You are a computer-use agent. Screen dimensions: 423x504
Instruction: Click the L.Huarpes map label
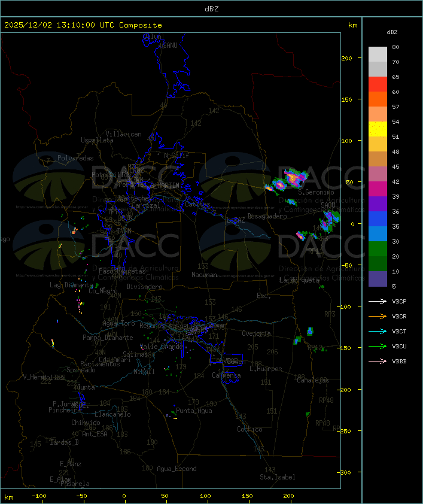coord(266,369)
